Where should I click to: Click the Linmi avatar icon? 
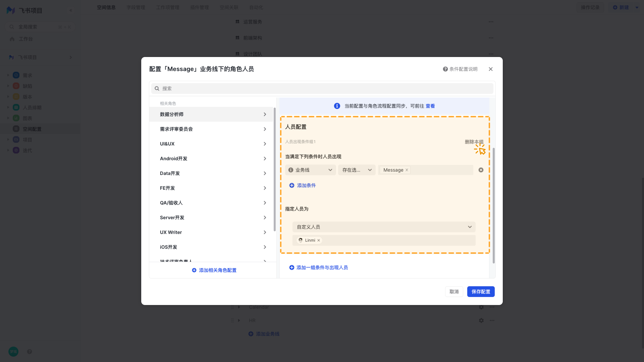coord(301,240)
